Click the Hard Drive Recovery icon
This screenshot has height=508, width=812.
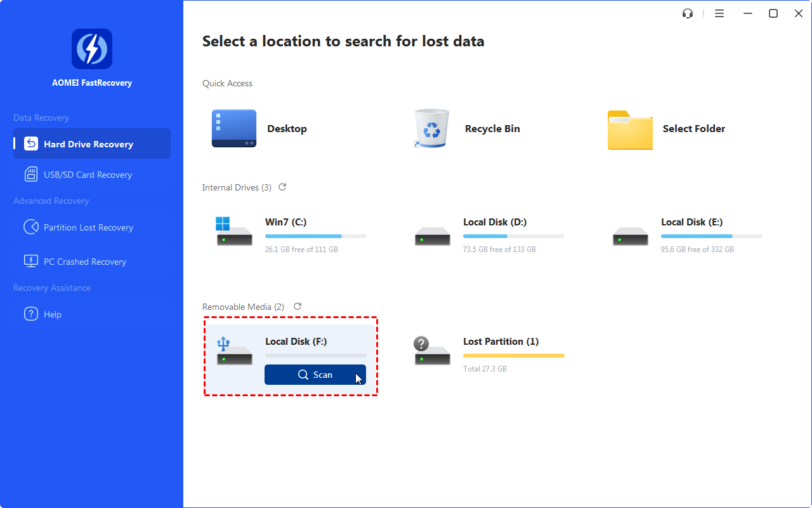pos(31,144)
